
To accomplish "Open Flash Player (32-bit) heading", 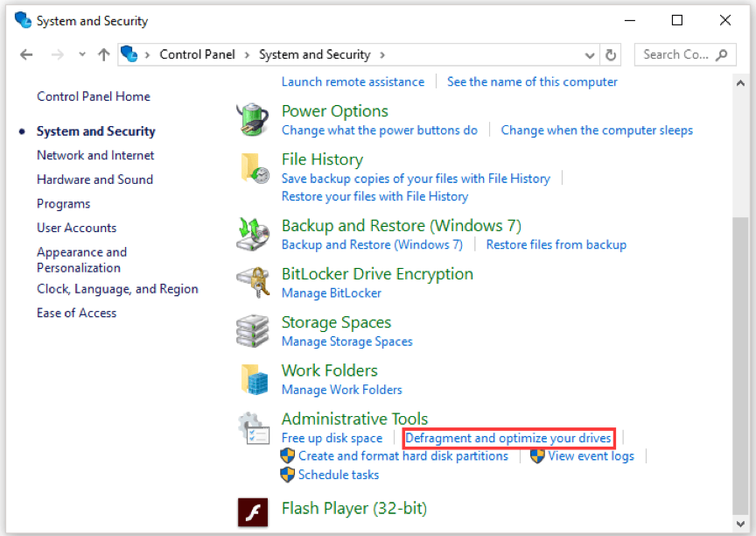I will coord(354,509).
